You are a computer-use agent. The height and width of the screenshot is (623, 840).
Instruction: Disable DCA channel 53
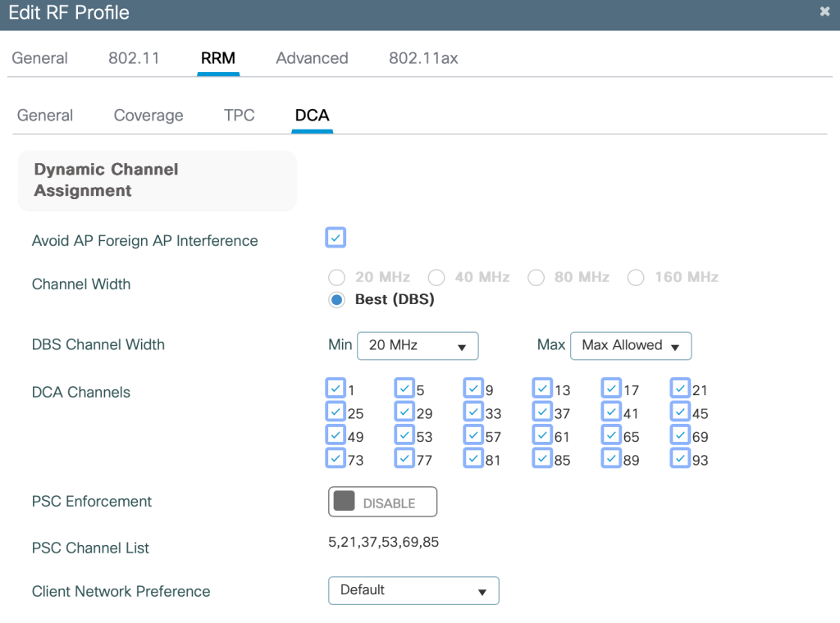pyautogui.click(x=404, y=434)
